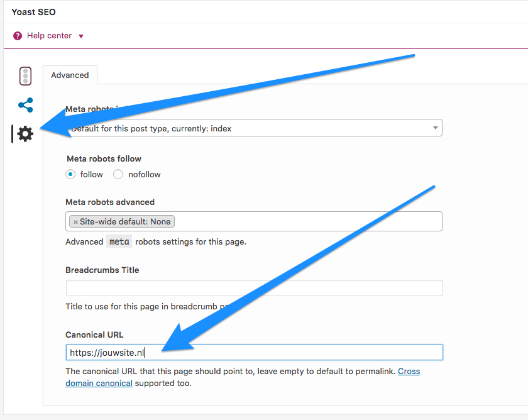Open the Yoast social share tab
The image size is (528, 420).
pos(25,105)
